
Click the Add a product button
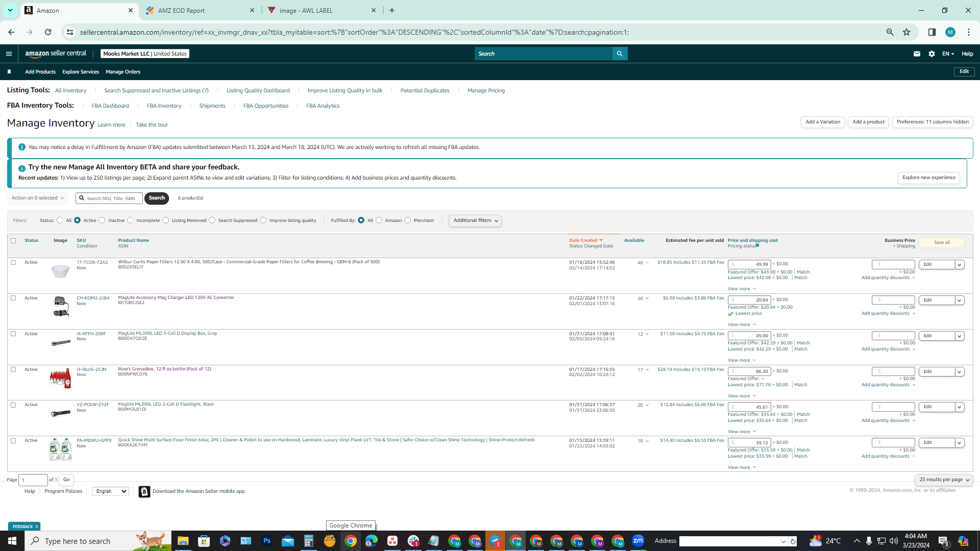coord(868,122)
